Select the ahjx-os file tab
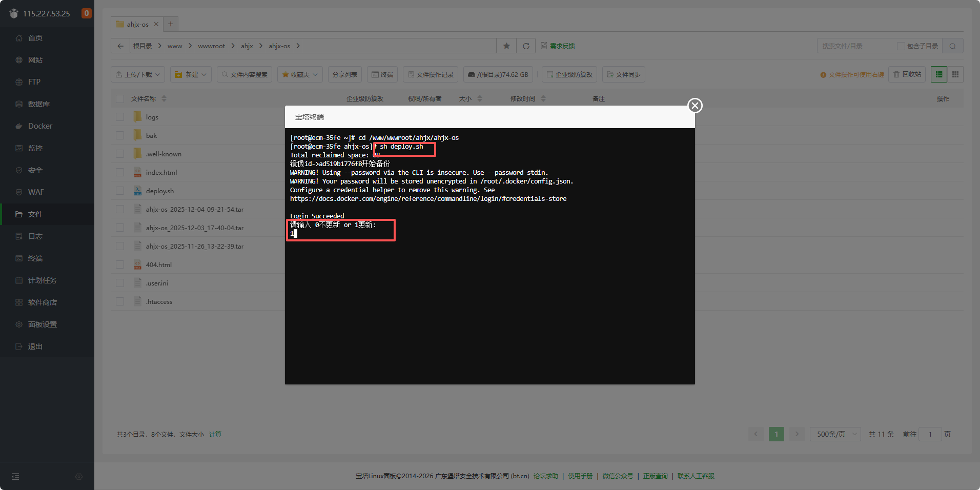980x490 pixels. point(133,24)
